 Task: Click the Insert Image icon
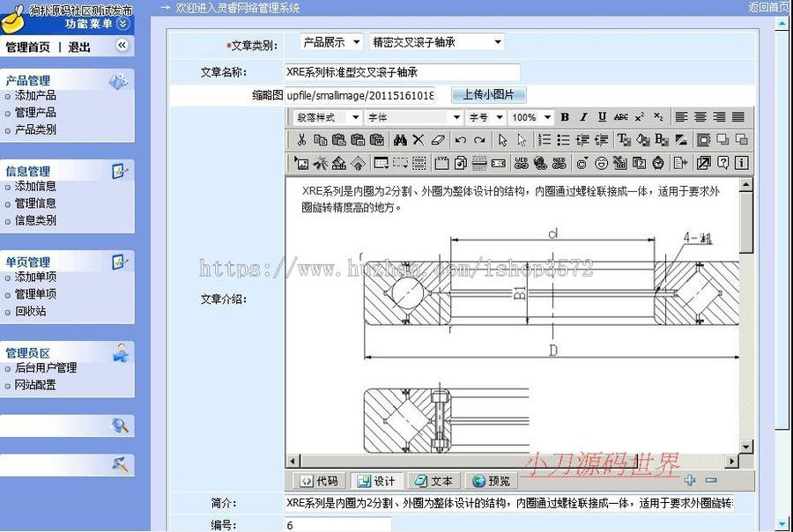tap(301, 163)
